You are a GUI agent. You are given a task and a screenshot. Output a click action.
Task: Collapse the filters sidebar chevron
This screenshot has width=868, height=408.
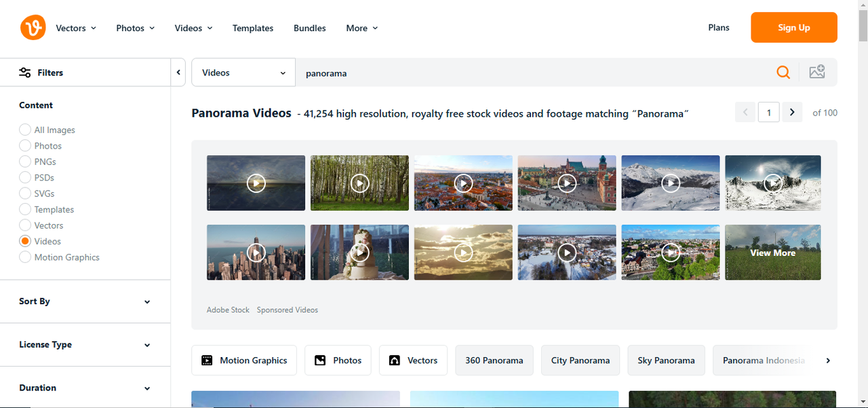178,71
